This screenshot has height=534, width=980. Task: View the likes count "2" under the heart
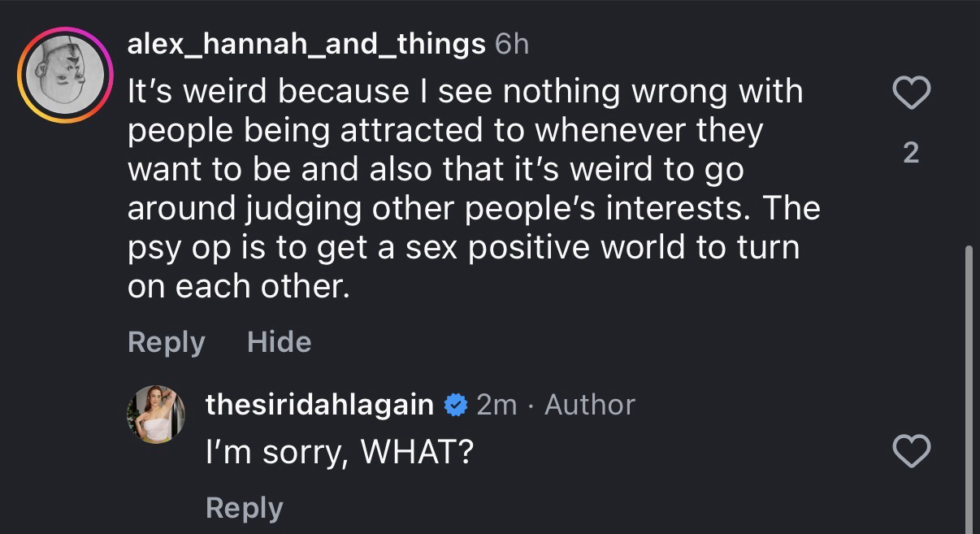tap(911, 153)
